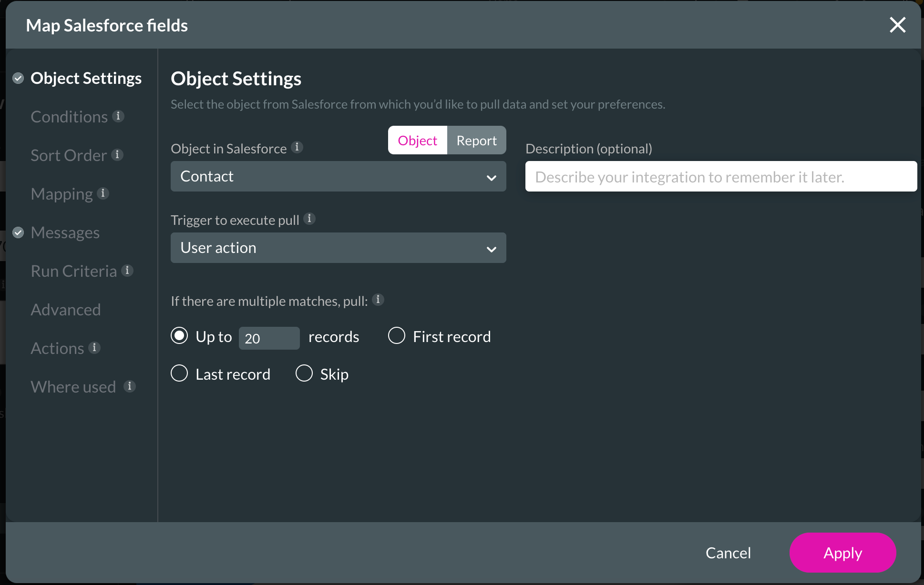Click the pink Apply button
The image size is (924, 585).
[842, 553]
